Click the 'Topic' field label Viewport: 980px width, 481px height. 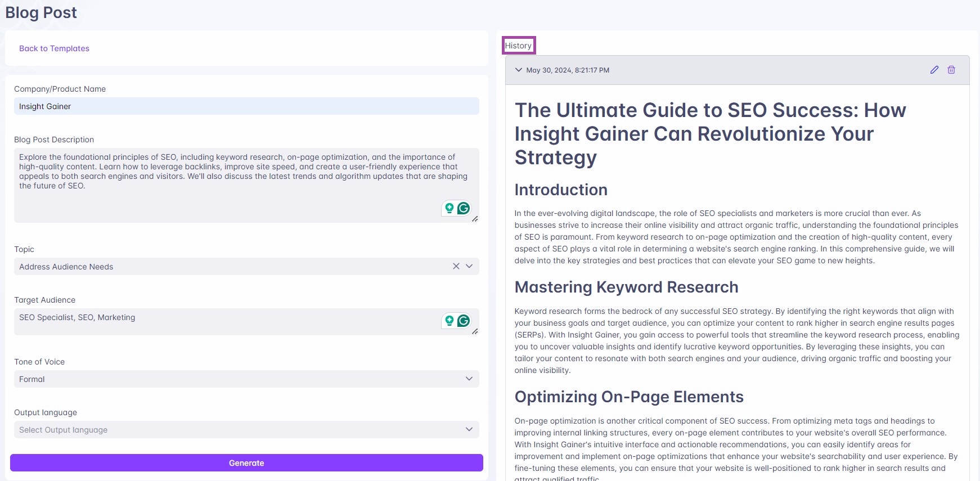[24, 249]
